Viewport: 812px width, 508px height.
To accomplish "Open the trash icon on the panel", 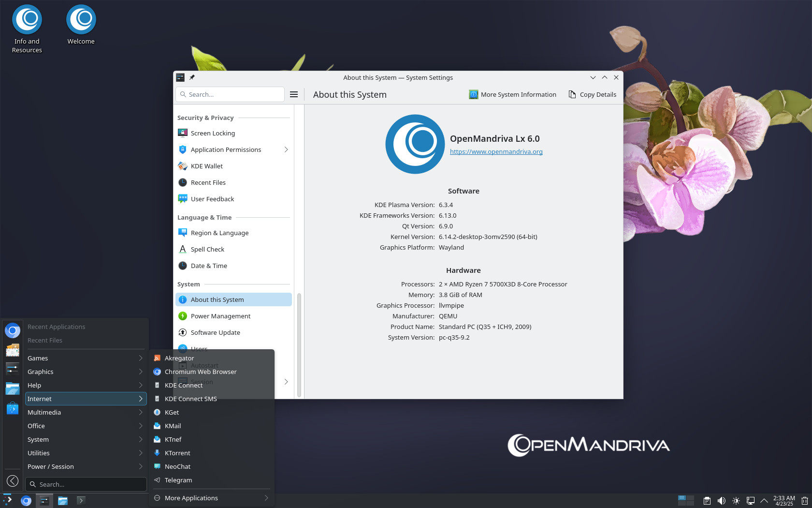I will 805,501.
